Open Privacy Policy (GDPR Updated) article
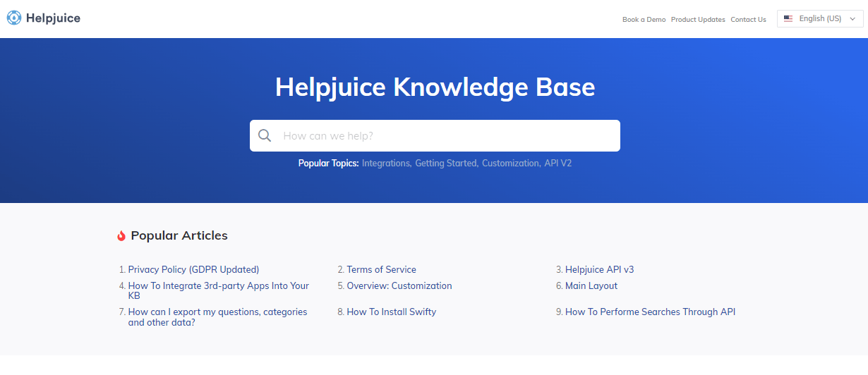 pos(193,269)
